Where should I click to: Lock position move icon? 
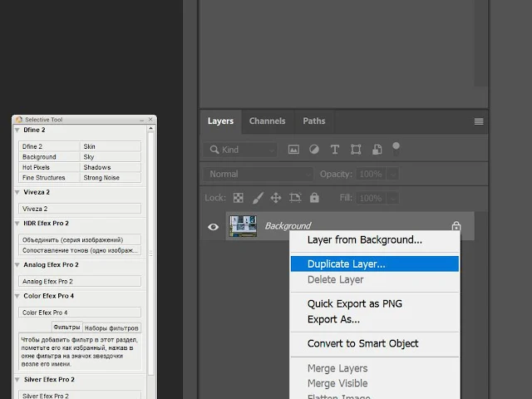point(276,198)
